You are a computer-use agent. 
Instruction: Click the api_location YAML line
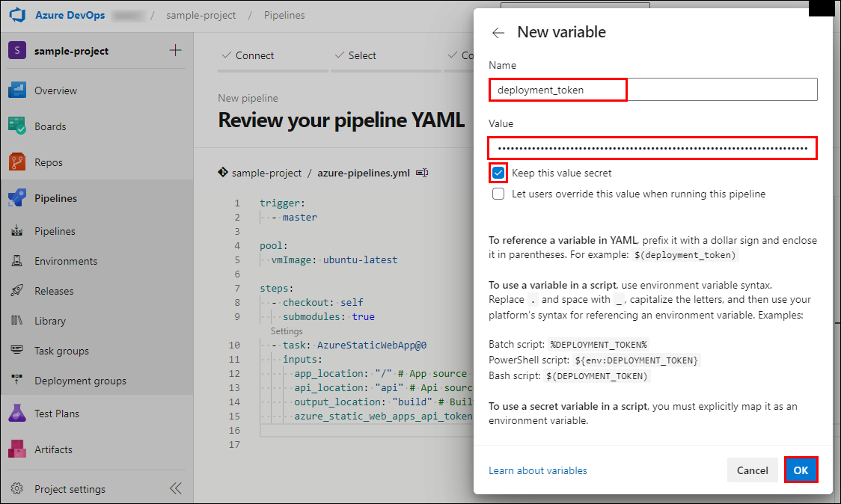click(384, 387)
